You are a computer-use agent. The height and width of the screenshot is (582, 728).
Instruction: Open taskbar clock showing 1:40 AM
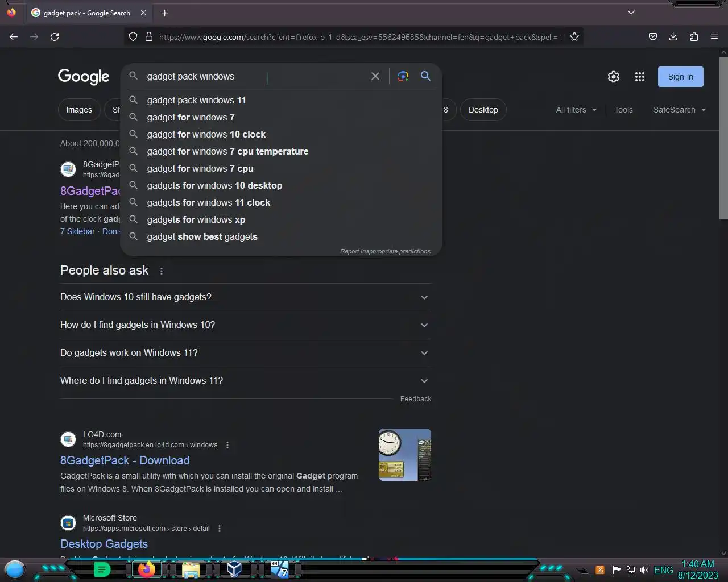698,569
